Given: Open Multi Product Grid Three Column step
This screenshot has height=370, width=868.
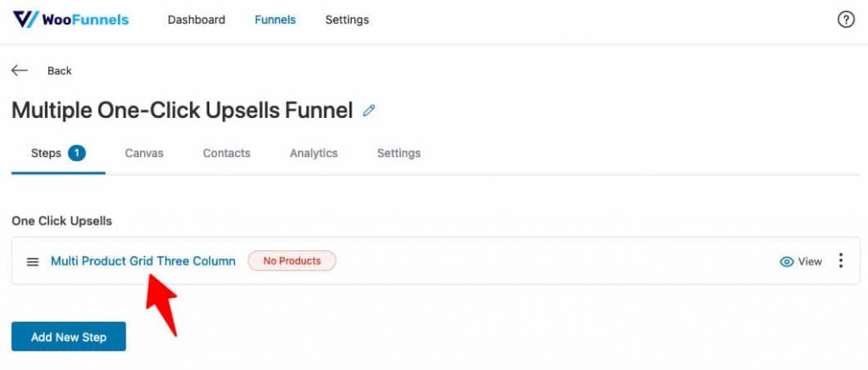Looking at the screenshot, I should (x=142, y=261).
